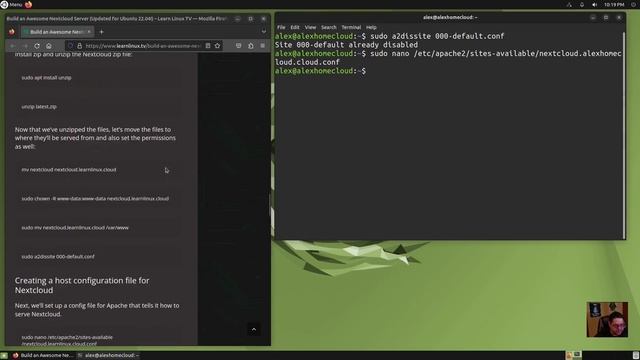Viewport: 640px width, 360px height.
Task: Go to Firefox home page icon
Action: [x=49, y=46]
